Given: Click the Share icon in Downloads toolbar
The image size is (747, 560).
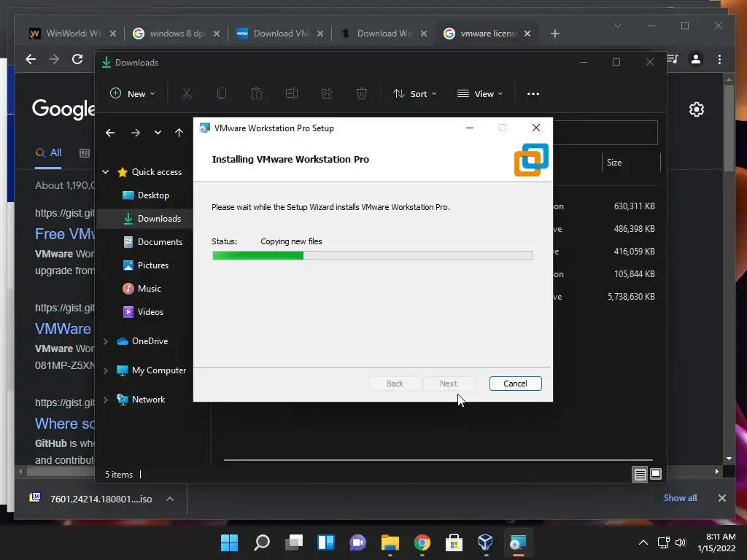Looking at the screenshot, I should tap(327, 94).
